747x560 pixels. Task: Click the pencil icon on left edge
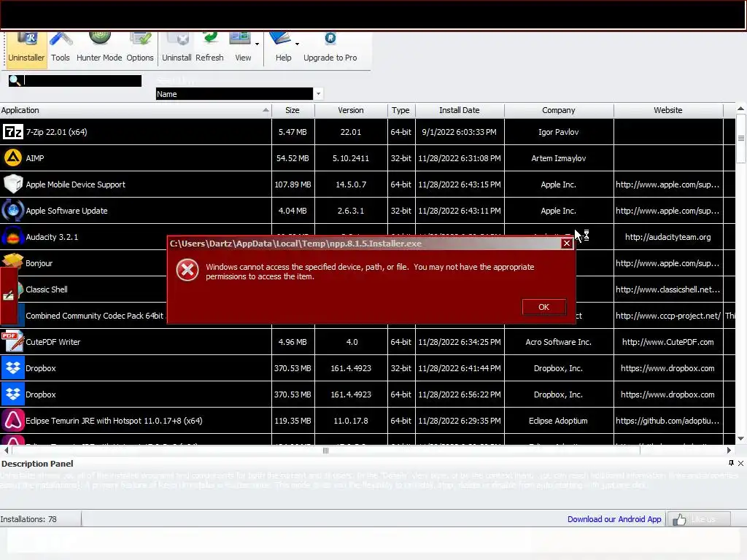click(x=9, y=296)
